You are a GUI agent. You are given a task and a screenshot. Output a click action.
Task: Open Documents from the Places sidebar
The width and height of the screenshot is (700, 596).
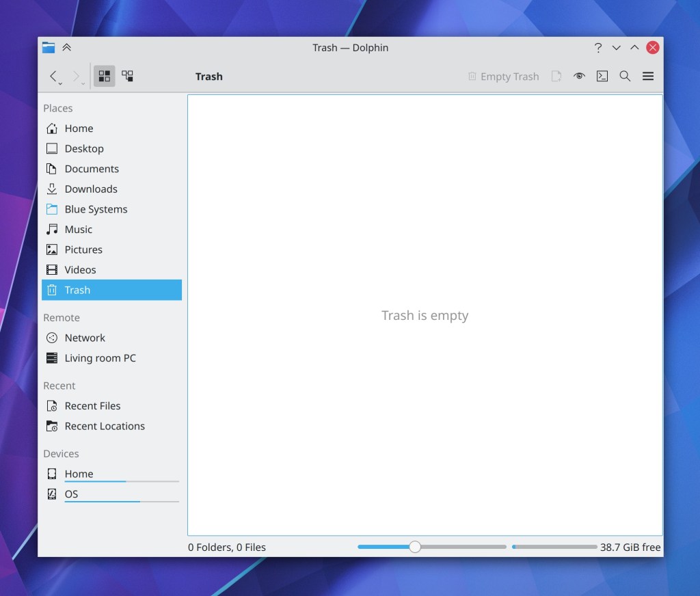91,169
